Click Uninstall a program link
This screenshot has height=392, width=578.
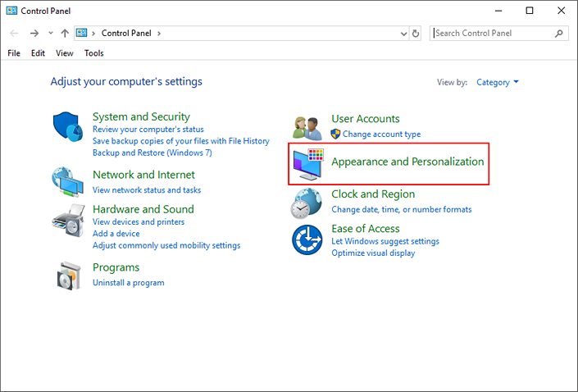click(x=129, y=283)
